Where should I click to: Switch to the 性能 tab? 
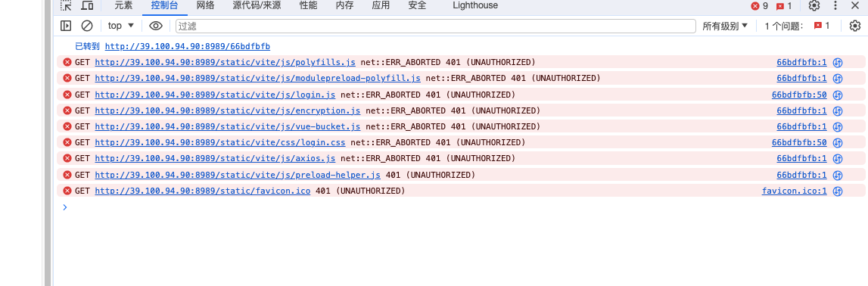coord(308,5)
